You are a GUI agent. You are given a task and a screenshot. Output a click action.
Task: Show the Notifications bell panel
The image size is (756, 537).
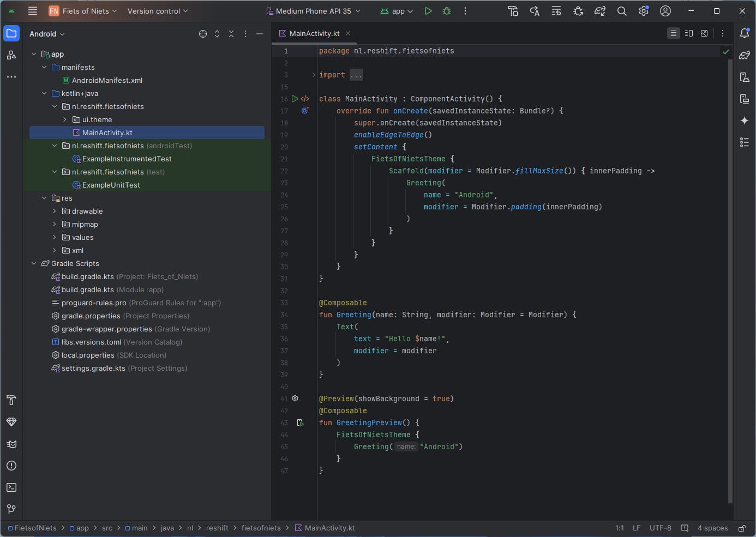pyautogui.click(x=745, y=33)
